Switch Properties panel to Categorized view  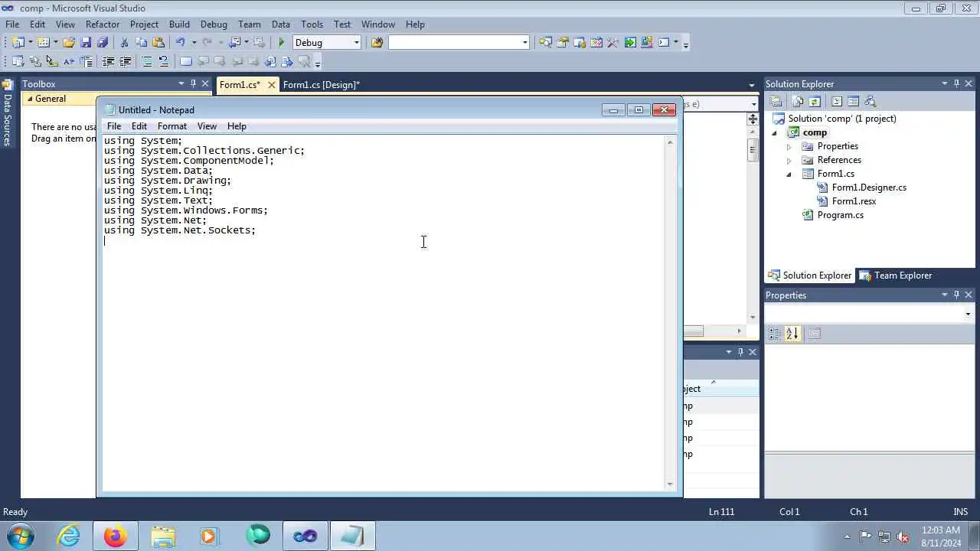coord(775,334)
